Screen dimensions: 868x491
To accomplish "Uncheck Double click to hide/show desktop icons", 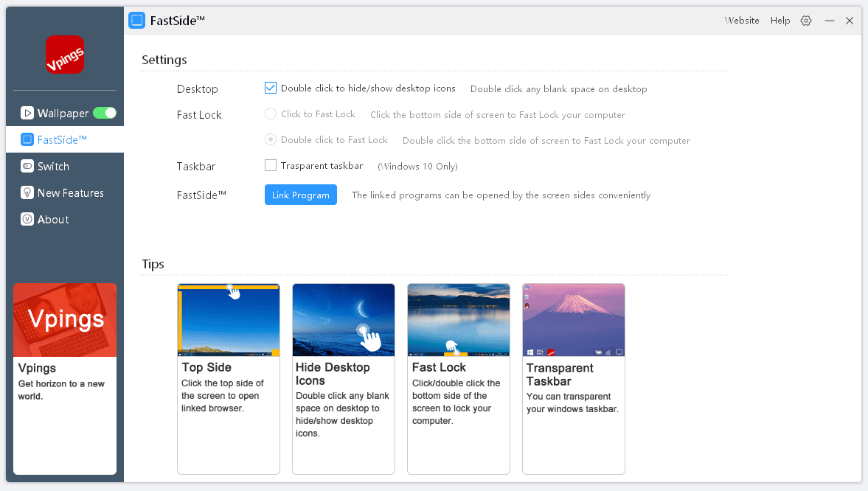I will pos(270,88).
